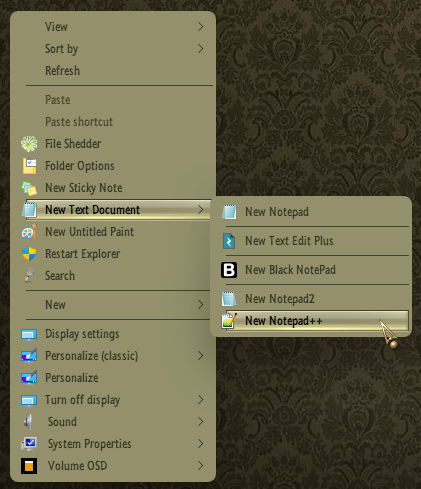This screenshot has width=421, height=489.
Task: Expand the New submenu arrow
Action: click(200, 304)
